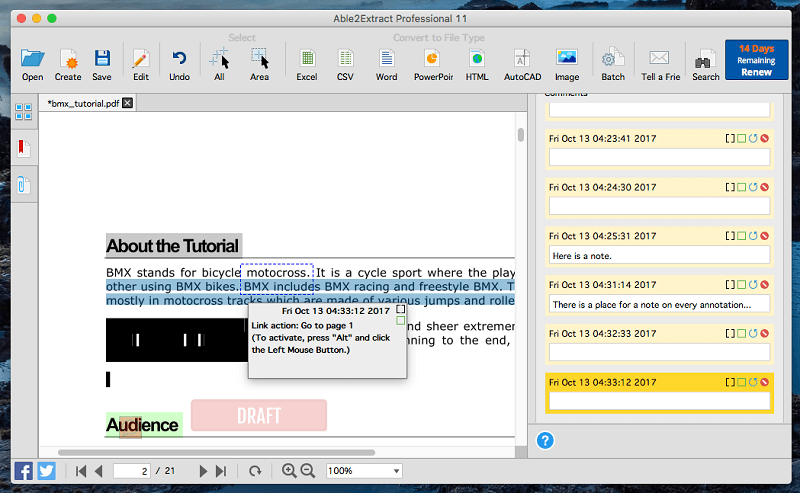This screenshot has width=800, height=493.
Task: Zoom out with the magnifier minus
Action: 308,471
